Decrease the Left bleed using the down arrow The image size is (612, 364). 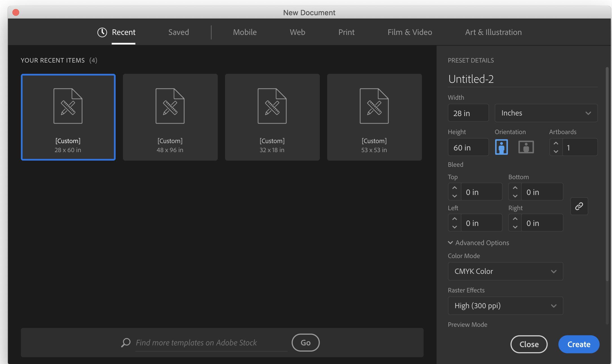pos(454,226)
